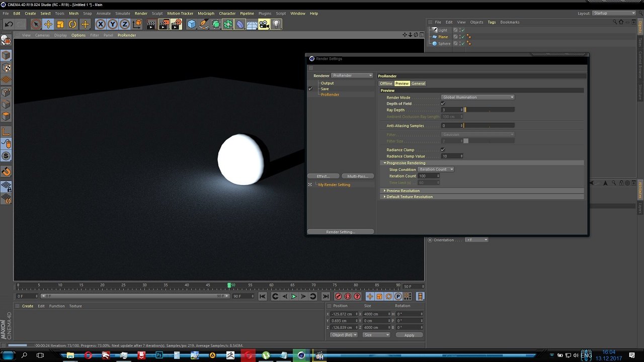Toggle the X-axis lock icon

point(101,24)
